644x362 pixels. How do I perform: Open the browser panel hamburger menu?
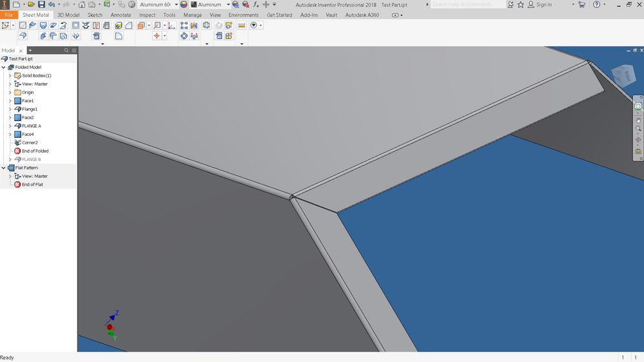click(x=74, y=50)
